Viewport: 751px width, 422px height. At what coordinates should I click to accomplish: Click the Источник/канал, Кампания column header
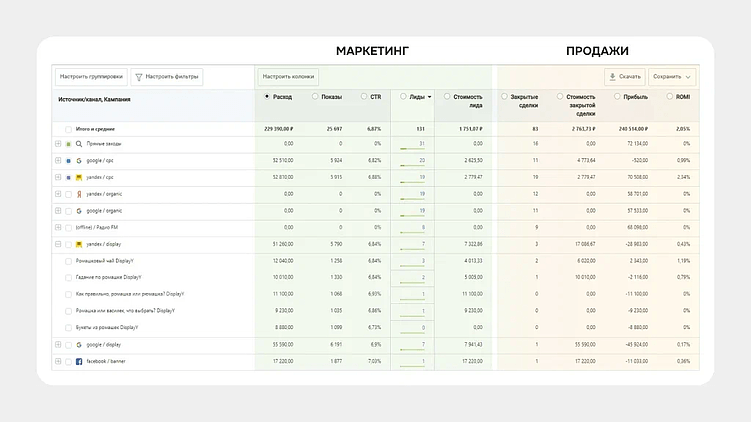95,99
